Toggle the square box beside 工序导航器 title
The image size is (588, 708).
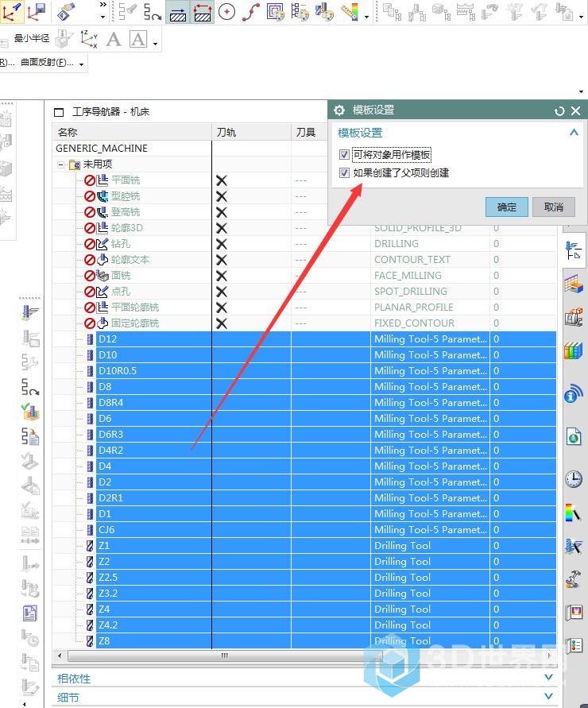pos(59,112)
